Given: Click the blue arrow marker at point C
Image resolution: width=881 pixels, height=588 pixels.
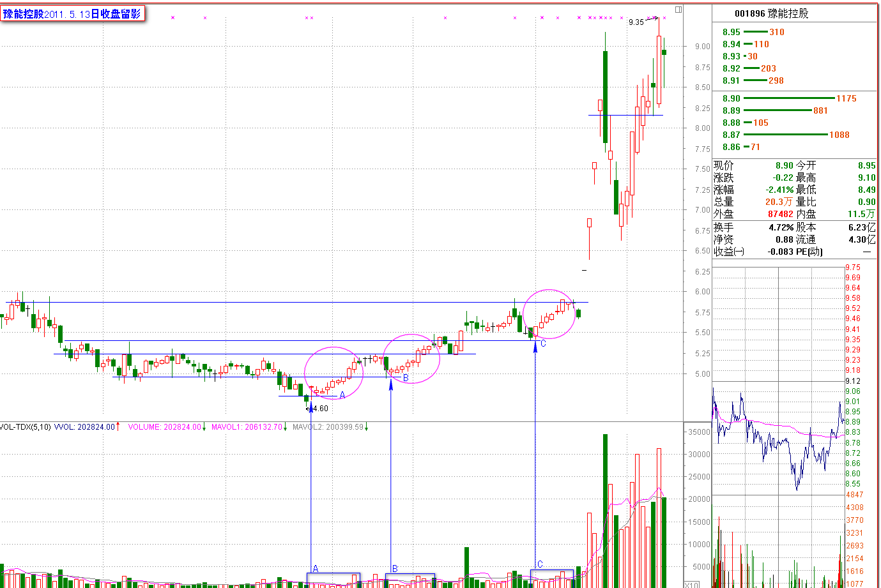Looking at the screenshot, I should point(535,348).
